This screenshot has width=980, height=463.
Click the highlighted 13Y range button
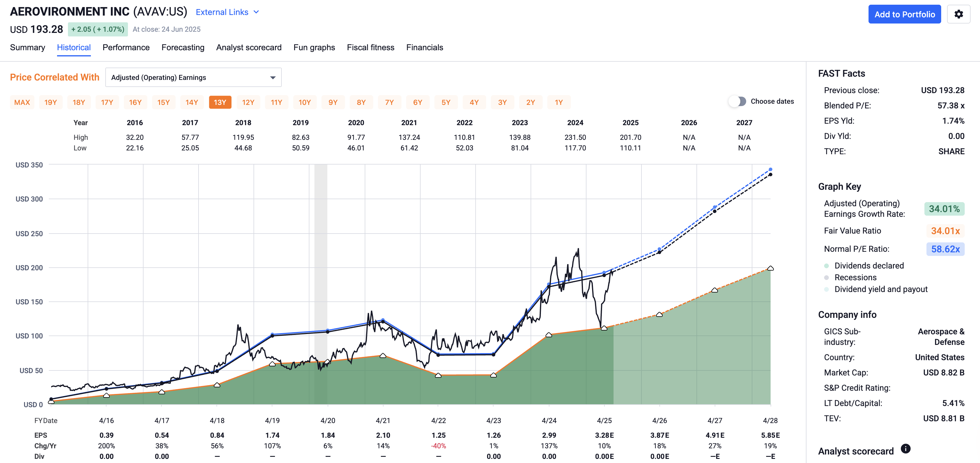[220, 102]
